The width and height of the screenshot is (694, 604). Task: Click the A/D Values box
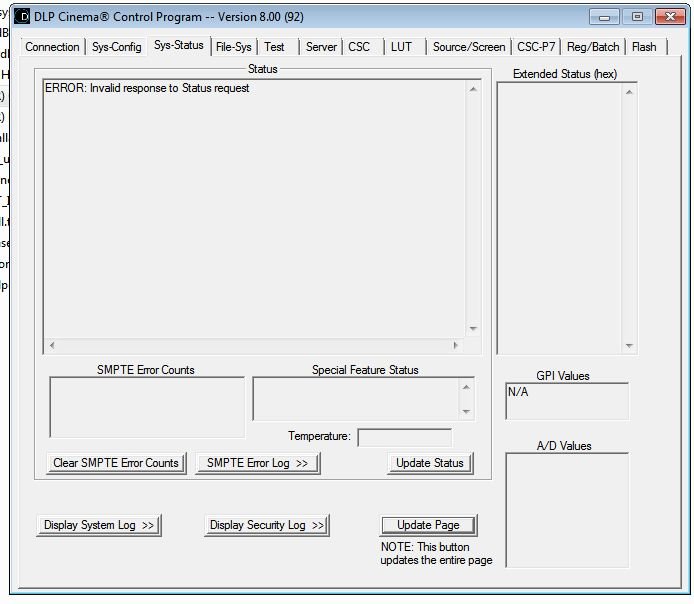567,510
